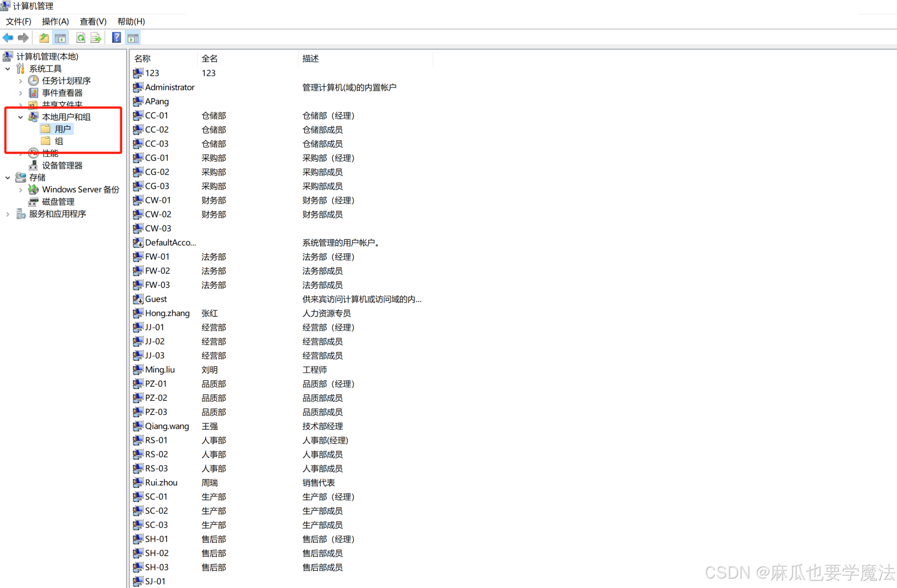Open the 查看(V) menu

(x=93, y=22)
